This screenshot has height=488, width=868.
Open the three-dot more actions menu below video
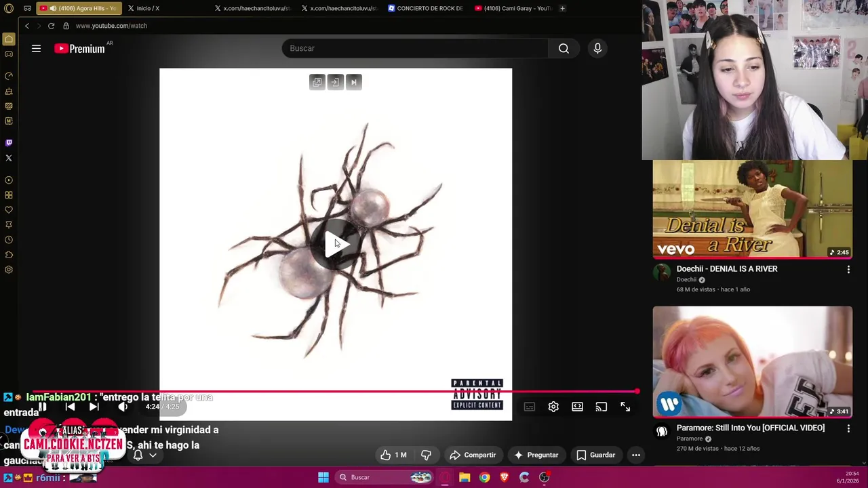coord(636,455)
